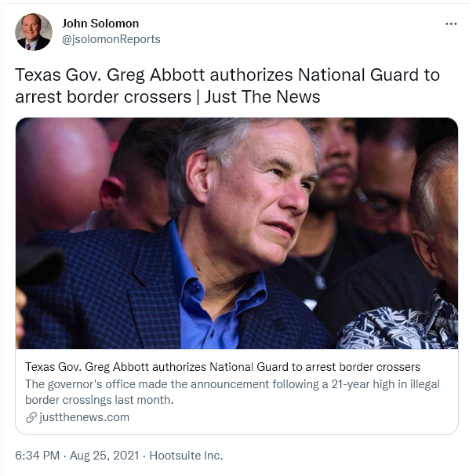Open the Greg Abbott card photo
The width and height of the screenshot is (469, 476).
click(x=237, y=233)
